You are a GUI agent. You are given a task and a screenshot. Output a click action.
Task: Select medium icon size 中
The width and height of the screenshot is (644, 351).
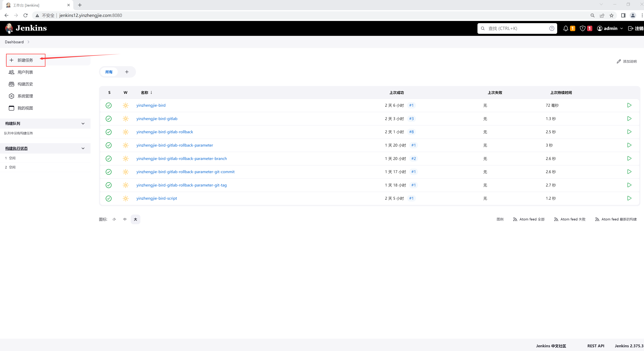click(125, 219)
